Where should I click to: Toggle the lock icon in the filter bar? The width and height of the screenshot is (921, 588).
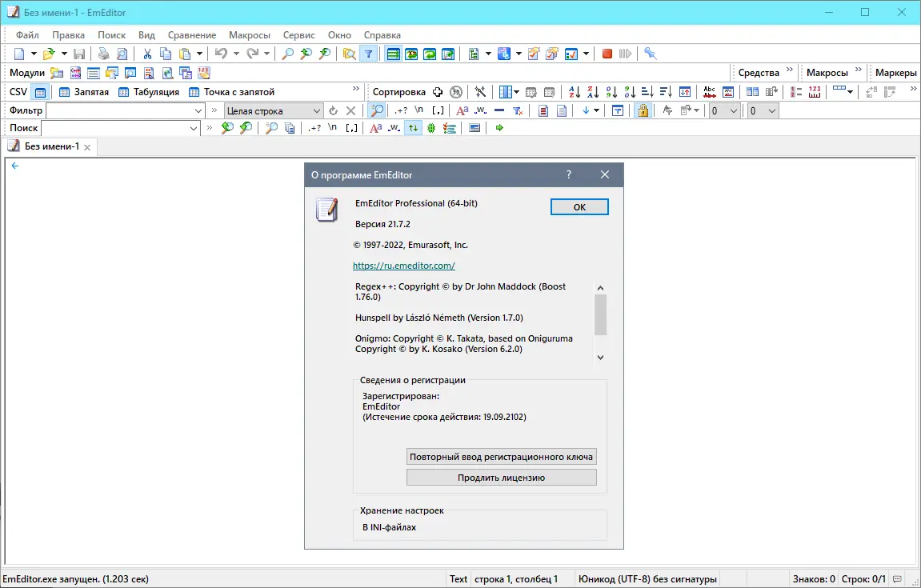point(643,110)
